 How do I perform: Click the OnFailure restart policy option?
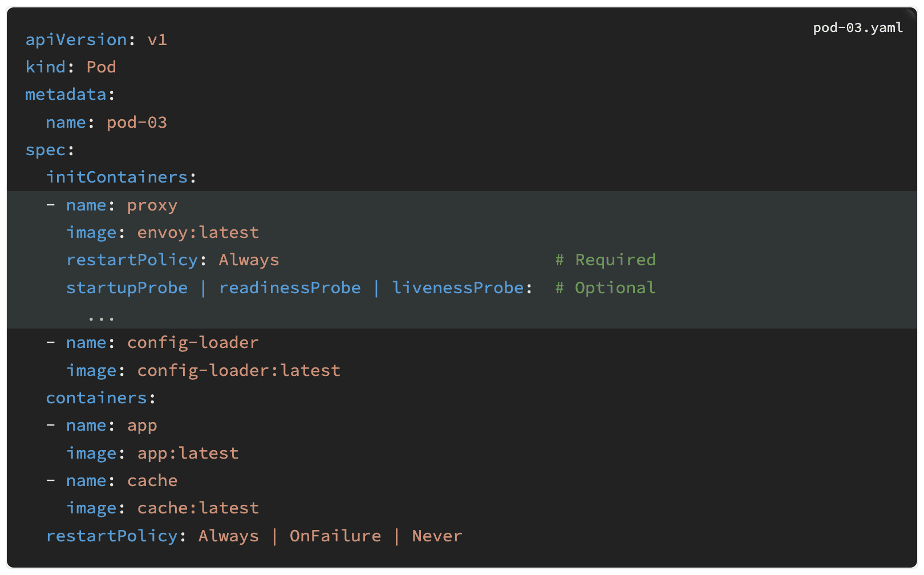click(335, 536)
